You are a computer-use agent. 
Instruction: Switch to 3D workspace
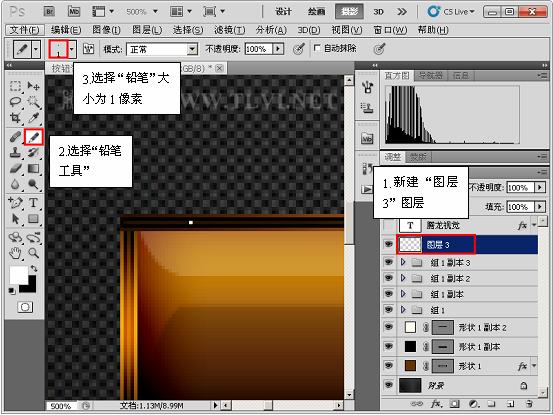378,12
